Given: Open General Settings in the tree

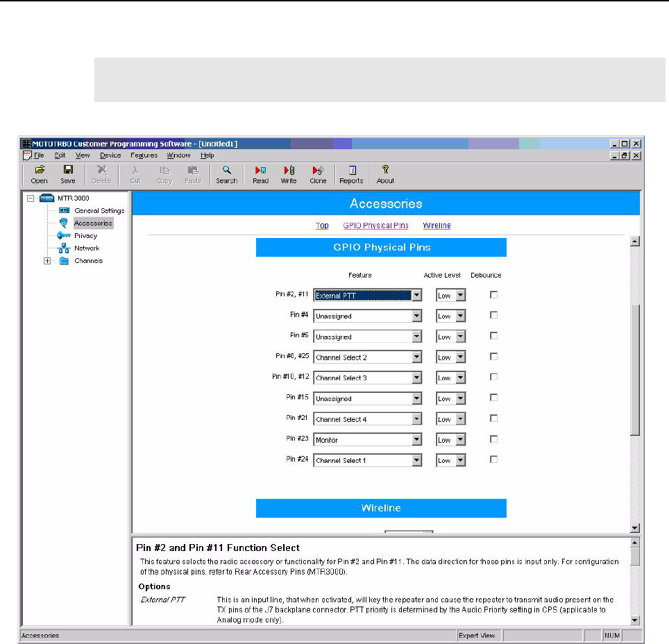Looking at the screenshot, I should point(99,210).
